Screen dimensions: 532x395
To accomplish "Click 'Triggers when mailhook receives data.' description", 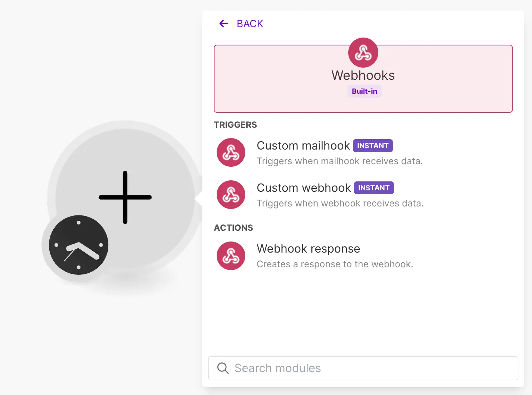I will click(340, 161).
